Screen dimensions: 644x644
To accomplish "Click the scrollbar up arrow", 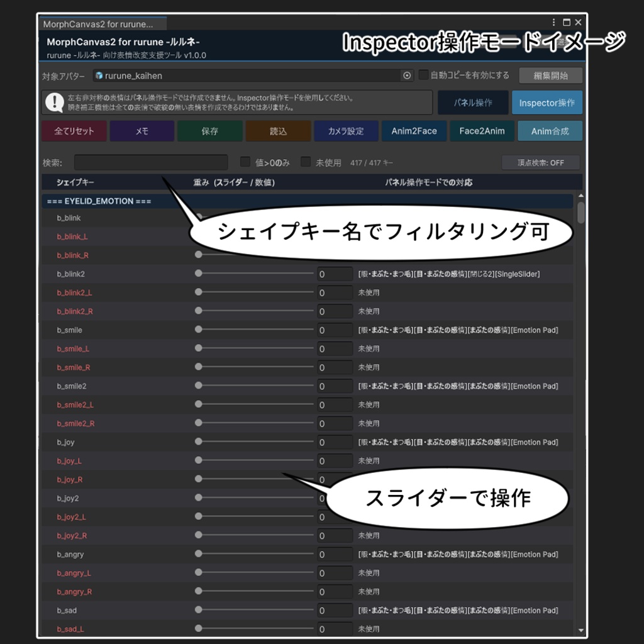I will [x=580, y=196].
